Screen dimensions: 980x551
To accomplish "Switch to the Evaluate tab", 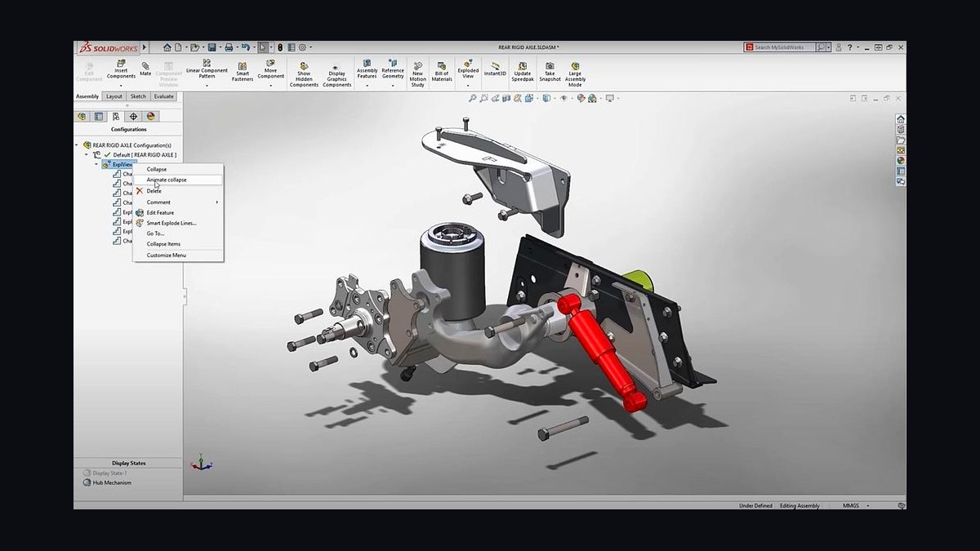I will pyautogui.click(x=164, y=96).
